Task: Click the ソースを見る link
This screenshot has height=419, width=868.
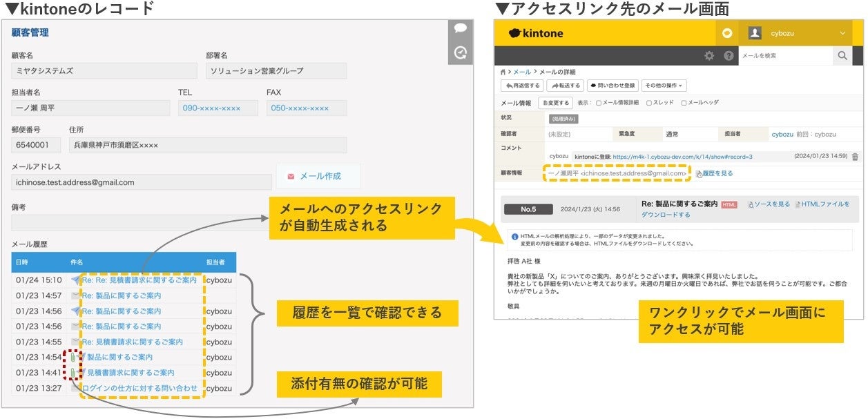Action: (x=771, y=204)
